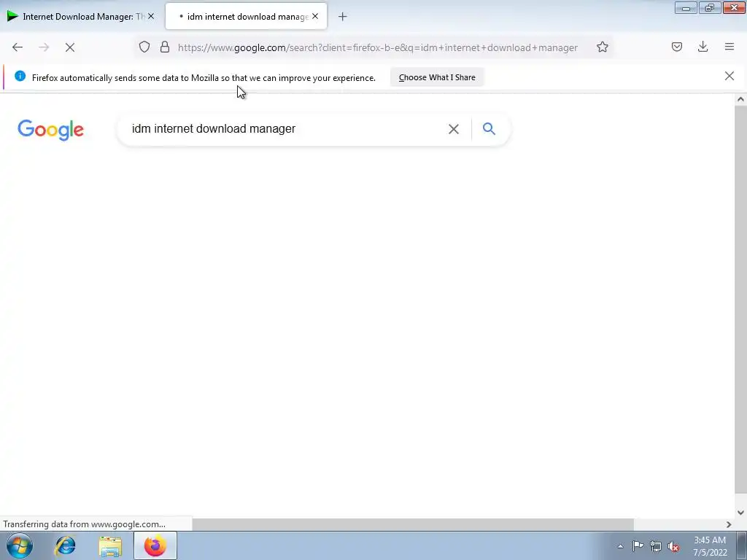Open a new tab with the plus button

pyautogui.click(x=343, y=17)
